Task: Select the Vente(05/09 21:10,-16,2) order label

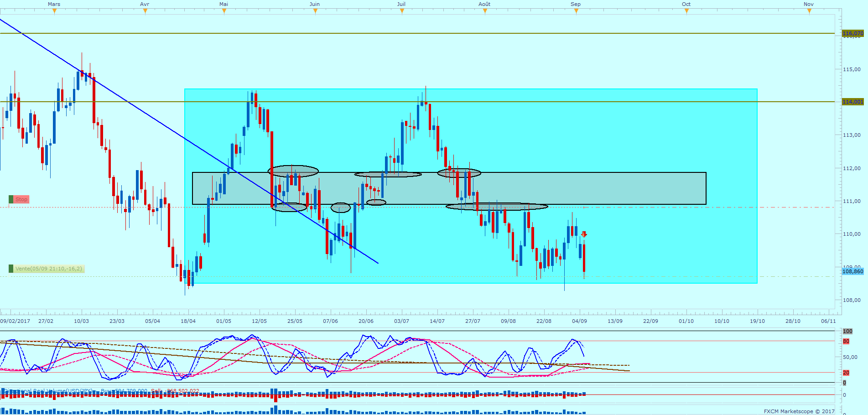Action: (49, 269)
